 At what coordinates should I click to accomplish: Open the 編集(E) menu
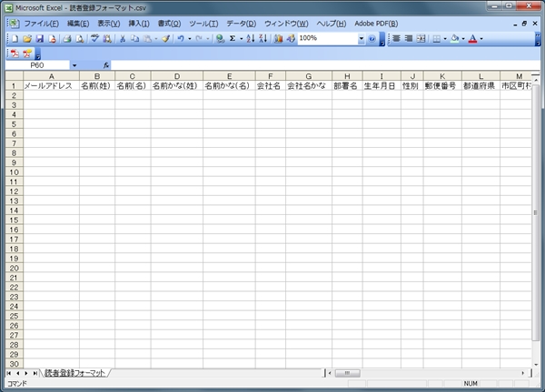(x=78, y=24)
